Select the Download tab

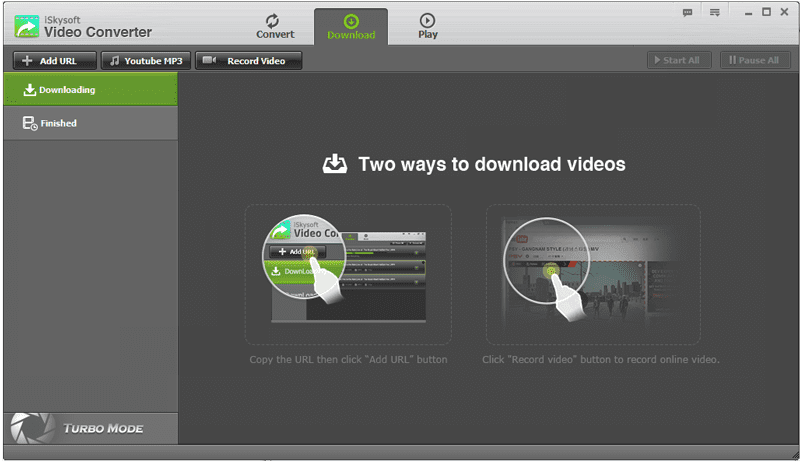[x=351, y=26]
